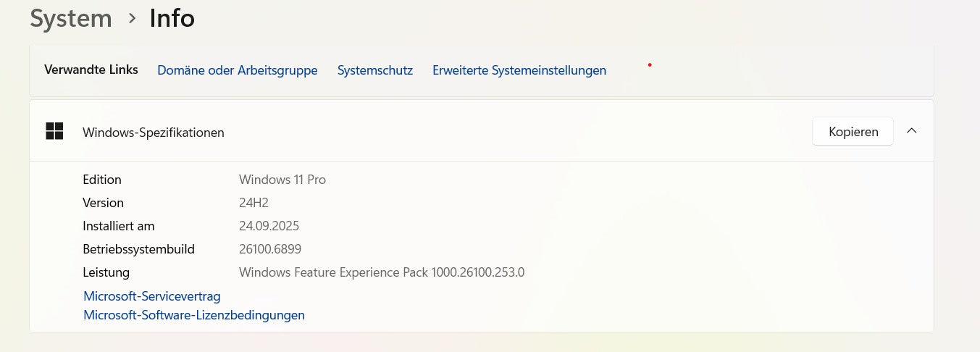
Task: Click the Windows-Spezifikationen header title
Action: 153,133
